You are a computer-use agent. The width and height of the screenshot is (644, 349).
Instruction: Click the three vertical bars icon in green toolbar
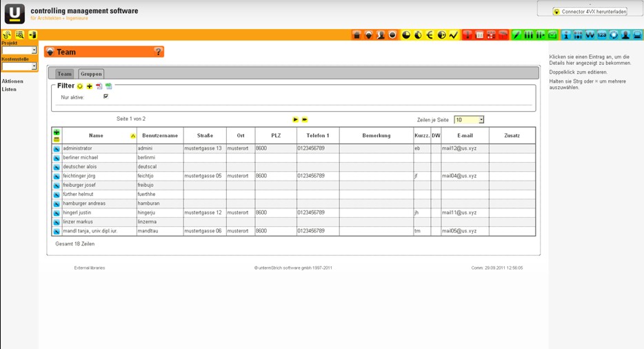pos(529,35)
